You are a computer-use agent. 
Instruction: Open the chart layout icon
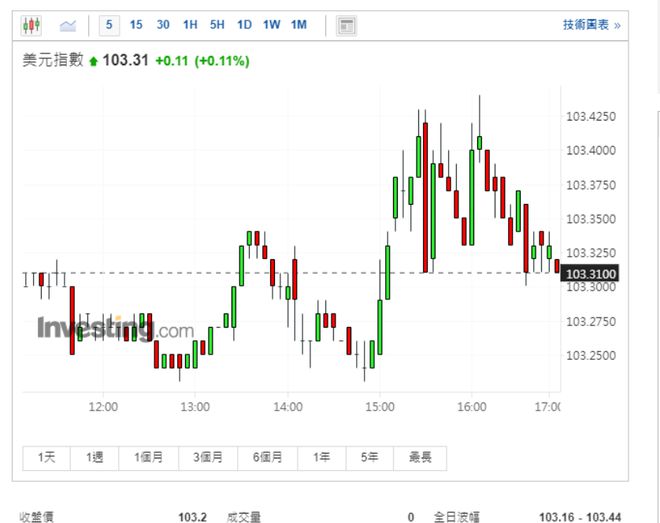(346, 26)
